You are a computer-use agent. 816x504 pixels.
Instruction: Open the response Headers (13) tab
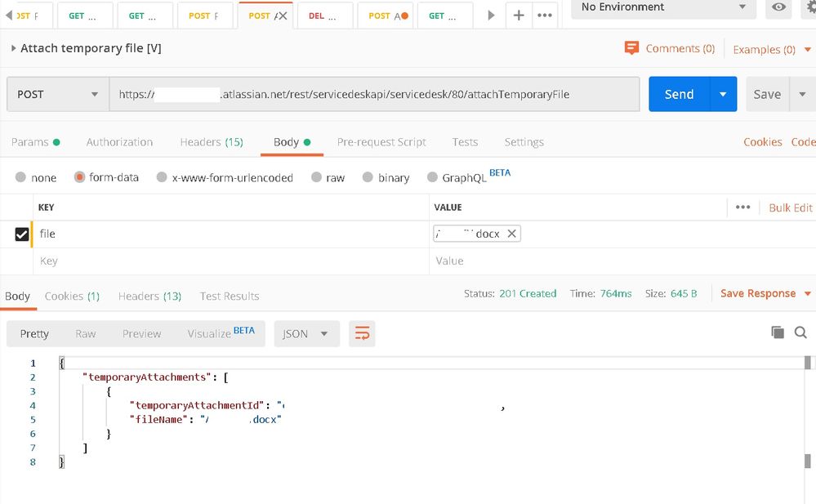149,296
